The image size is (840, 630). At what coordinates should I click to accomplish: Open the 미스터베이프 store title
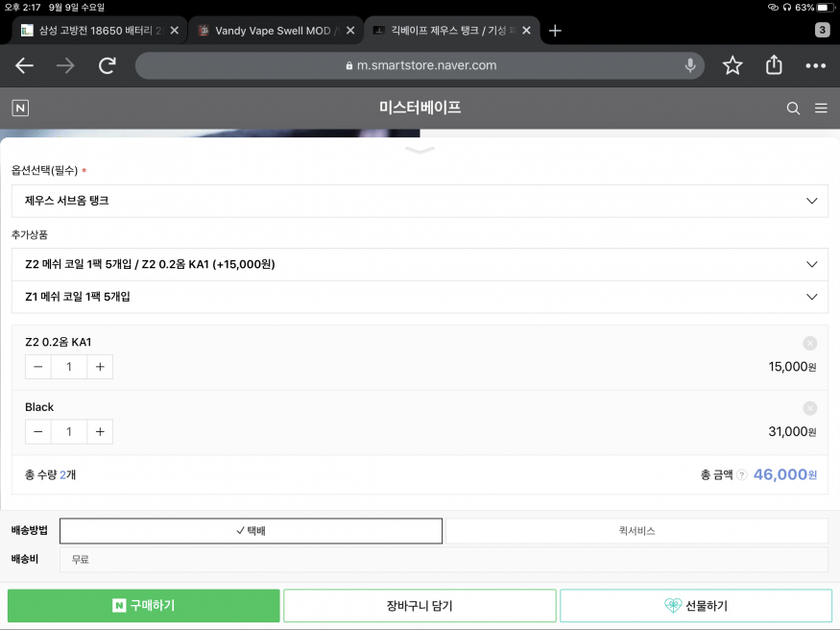[x=420, y=108]
